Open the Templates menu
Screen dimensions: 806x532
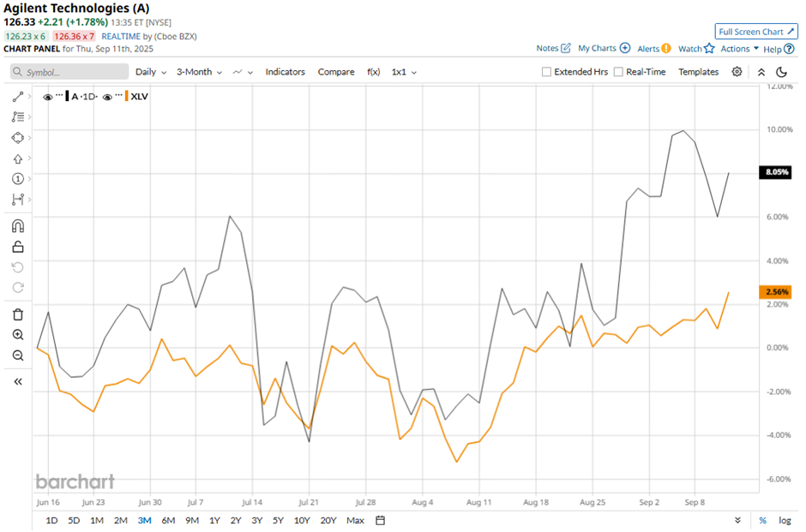[x=698, y=72]
